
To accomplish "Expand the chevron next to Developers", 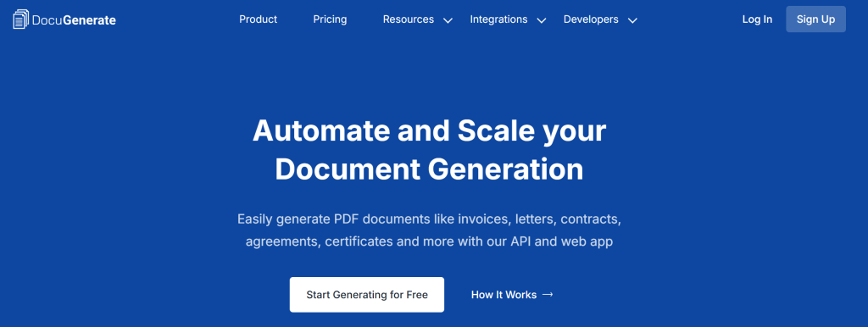I will pos(632,20).
